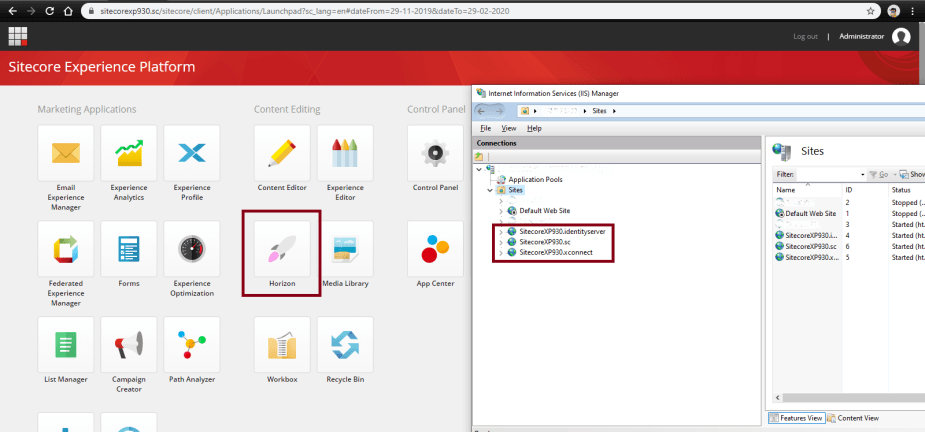Image resolution: width=925 pixels, height=432 pixels.
Task: Expand SitecoreXP930.xconnect tree node
Action: point(501,253)
